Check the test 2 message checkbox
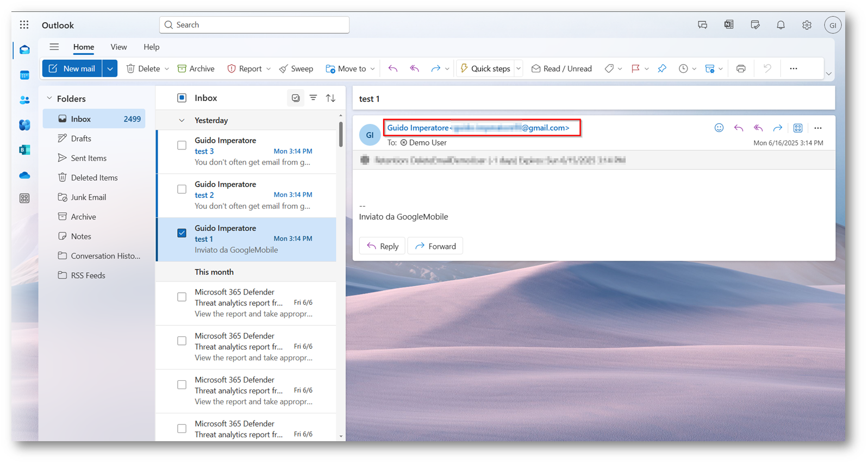This screenshot has height=464, width=868. coord(182,189)
